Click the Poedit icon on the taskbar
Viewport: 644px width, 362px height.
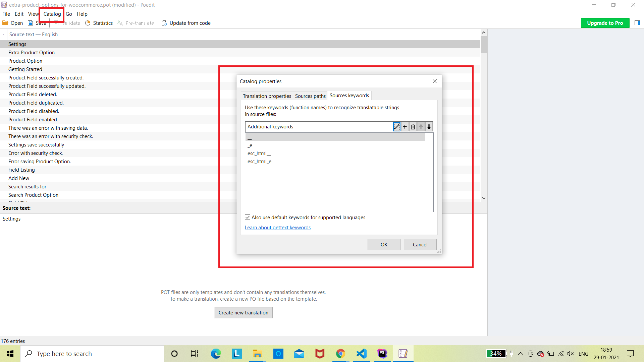[x=403, y=354]
